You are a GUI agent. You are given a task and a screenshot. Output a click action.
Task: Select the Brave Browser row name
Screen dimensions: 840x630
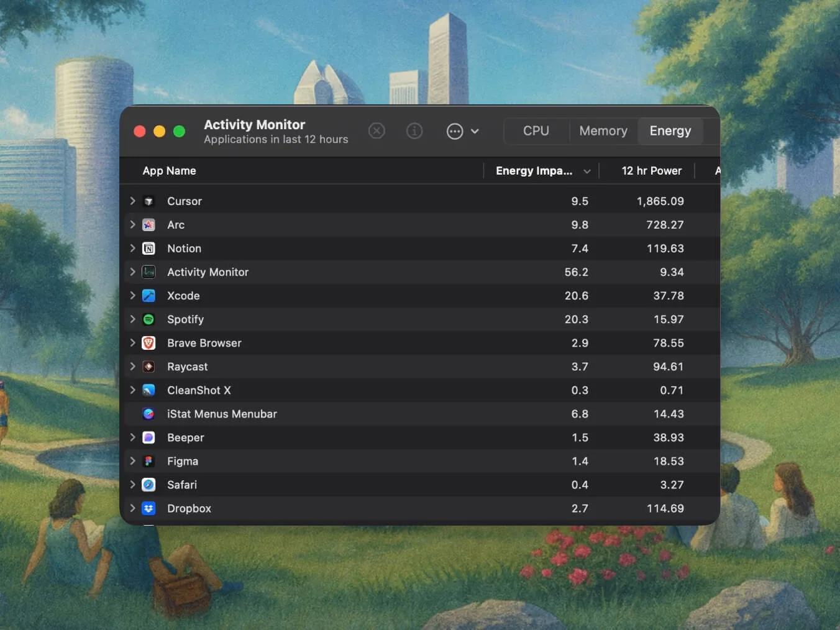(204, 343)
